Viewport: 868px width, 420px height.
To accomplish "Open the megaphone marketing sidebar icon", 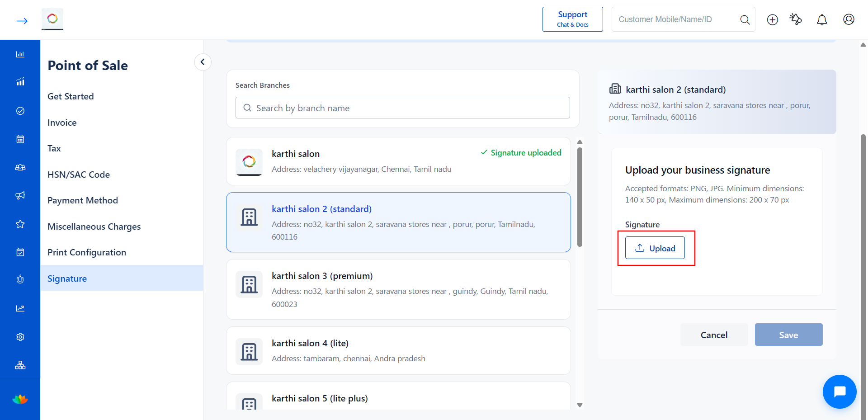I will pos(20,195).
